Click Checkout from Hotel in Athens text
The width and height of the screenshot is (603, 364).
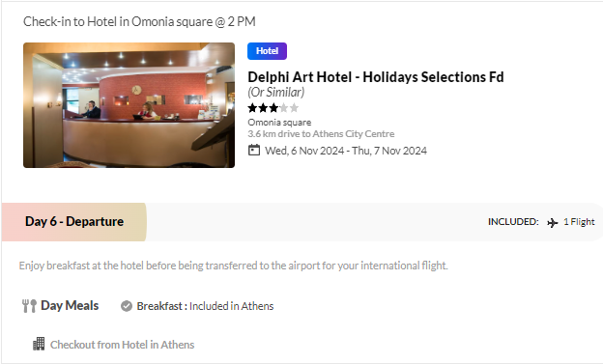point(123,345)
